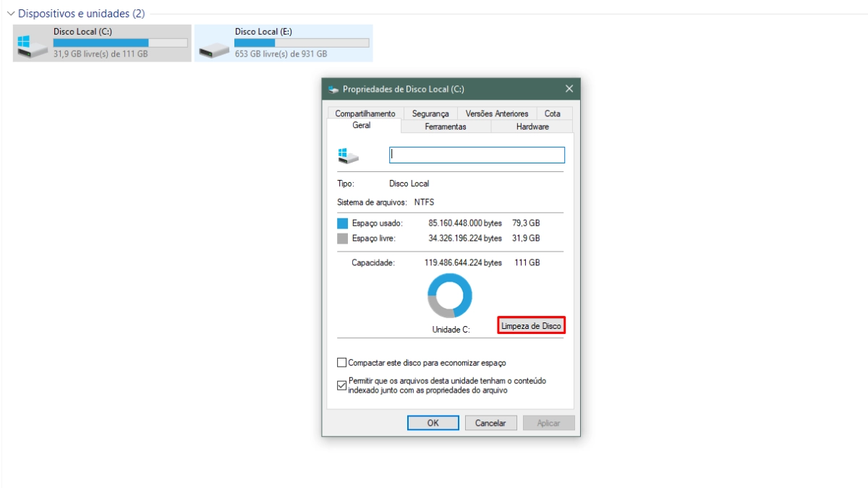Click the Cancelar button
The height and width of the screenshot is (488, 868).
click(x=490, y=423)
